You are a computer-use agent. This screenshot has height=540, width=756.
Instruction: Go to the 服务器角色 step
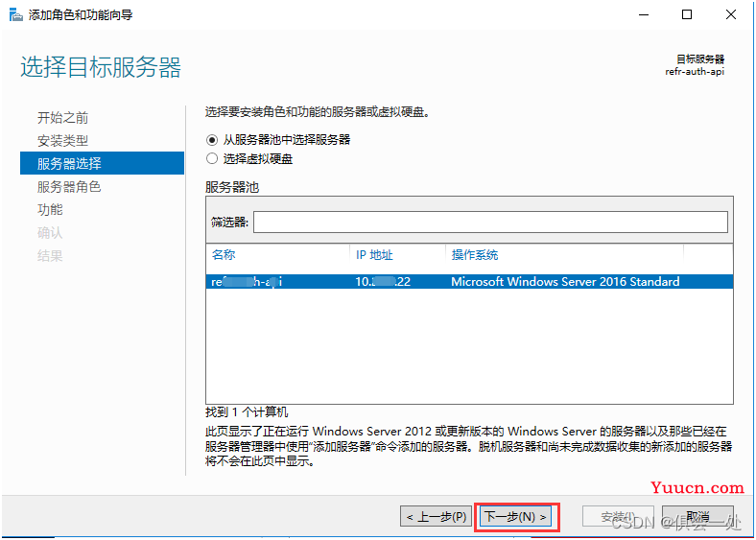(69, 187)
